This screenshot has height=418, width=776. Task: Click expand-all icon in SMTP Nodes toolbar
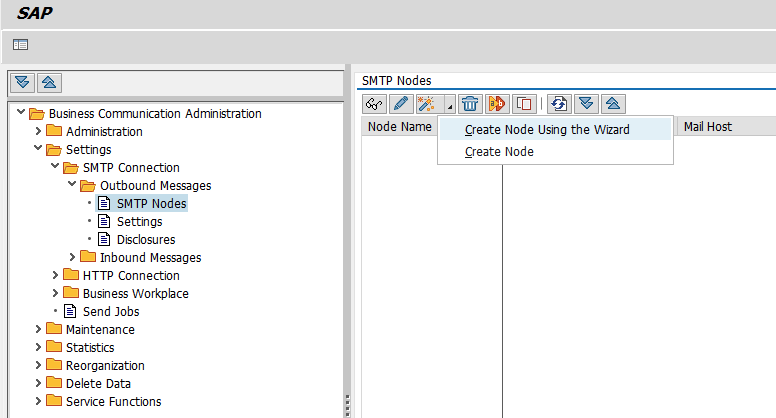click(x=586, y=104)
